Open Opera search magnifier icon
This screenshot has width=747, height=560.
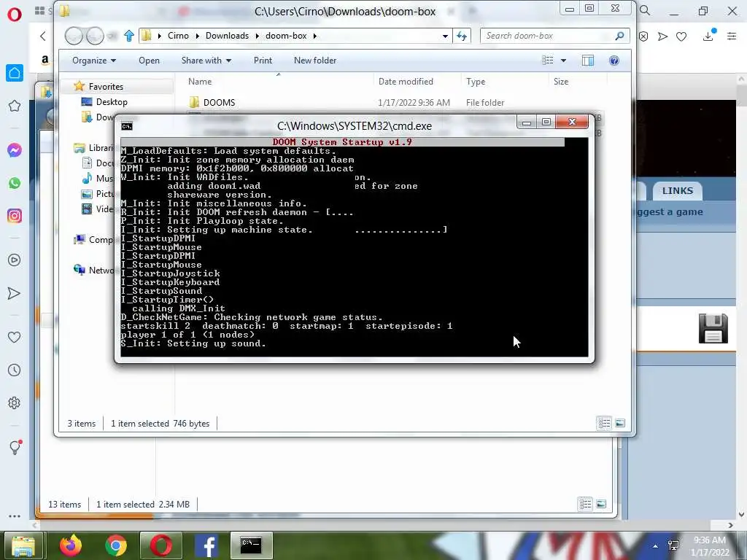click(x=645, y=10)
